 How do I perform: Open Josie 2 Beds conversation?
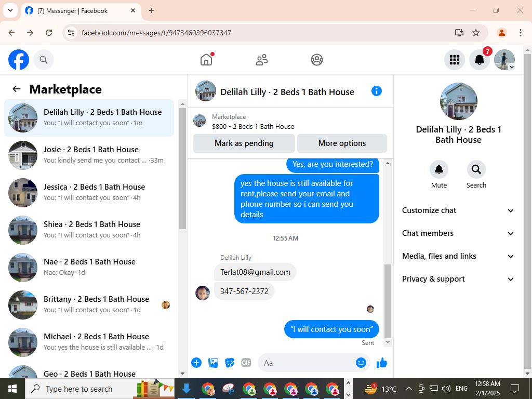[x=89, y=155]
